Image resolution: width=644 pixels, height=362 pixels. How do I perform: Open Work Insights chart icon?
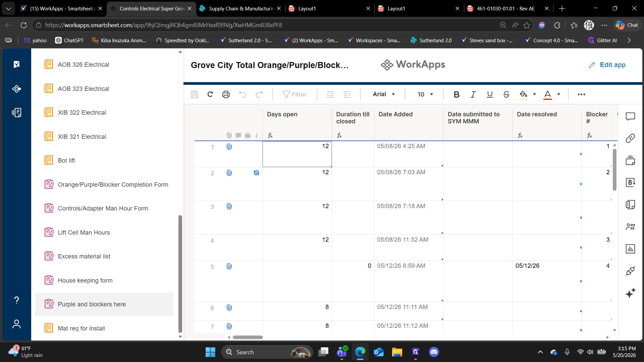(630, 249)
